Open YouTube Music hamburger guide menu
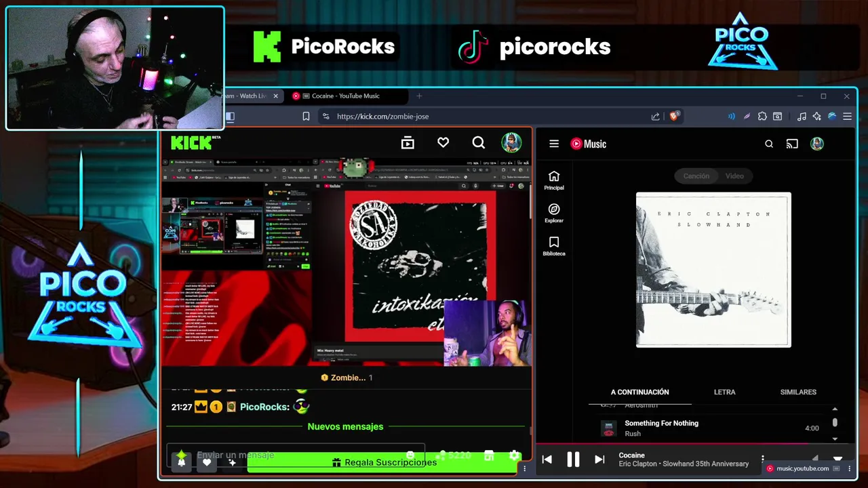This screenshot has width=868, height=488. (554, 144)
